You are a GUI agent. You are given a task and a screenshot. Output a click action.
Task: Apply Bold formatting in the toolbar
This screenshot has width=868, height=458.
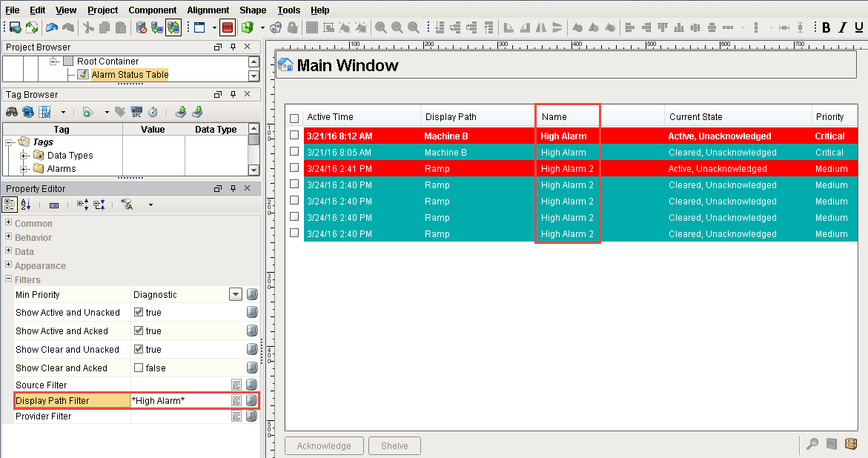click(826, 27)
